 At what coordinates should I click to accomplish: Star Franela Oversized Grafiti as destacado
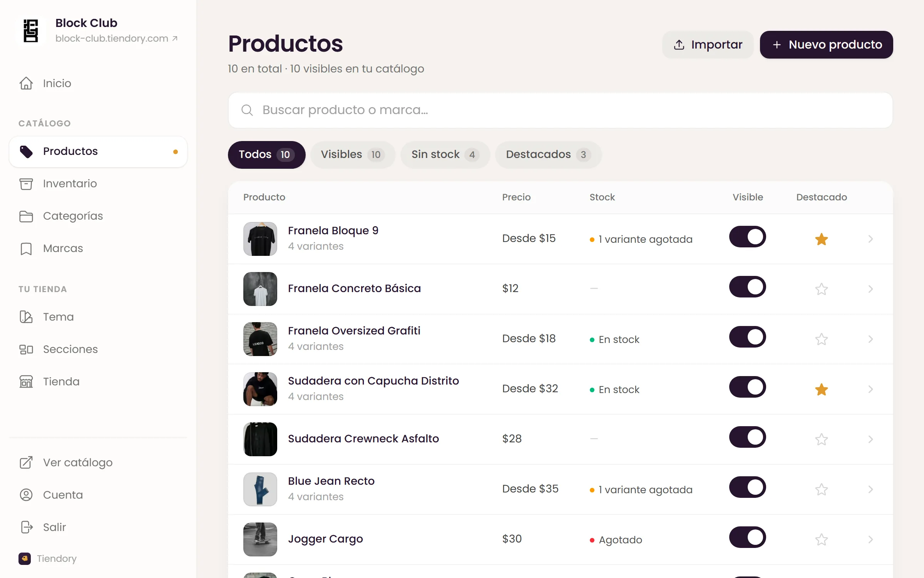coord(822,339)
